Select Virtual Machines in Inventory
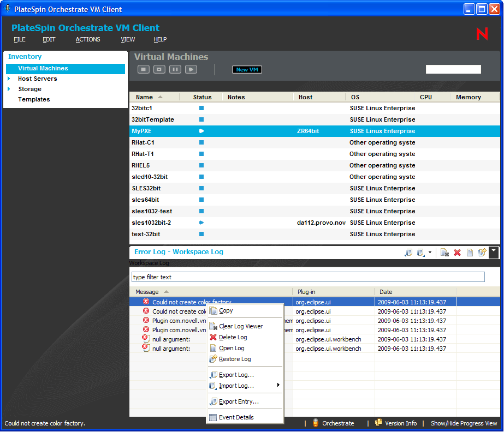The height and width of the screenshot is (432, 504). (x=65, y=68)
